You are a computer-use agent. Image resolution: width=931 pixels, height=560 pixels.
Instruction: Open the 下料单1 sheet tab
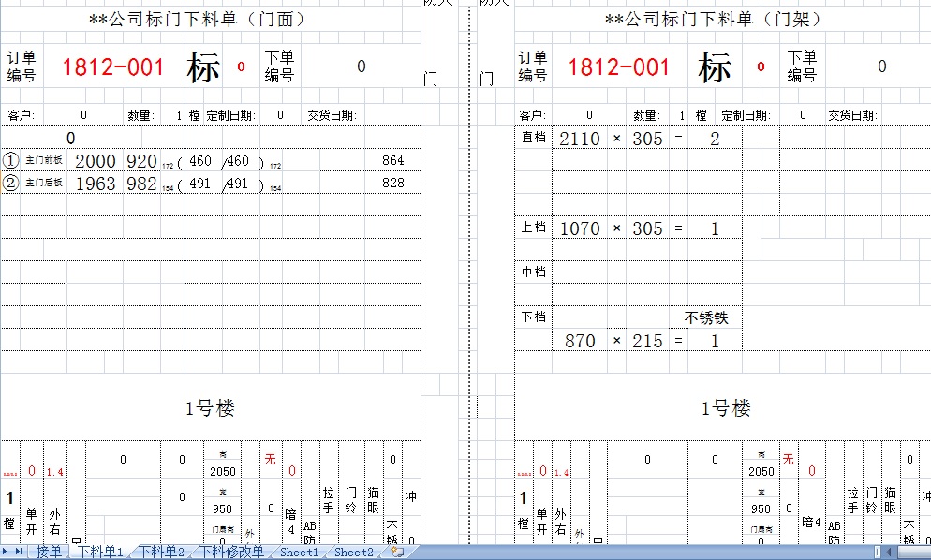tap(100, 553)
